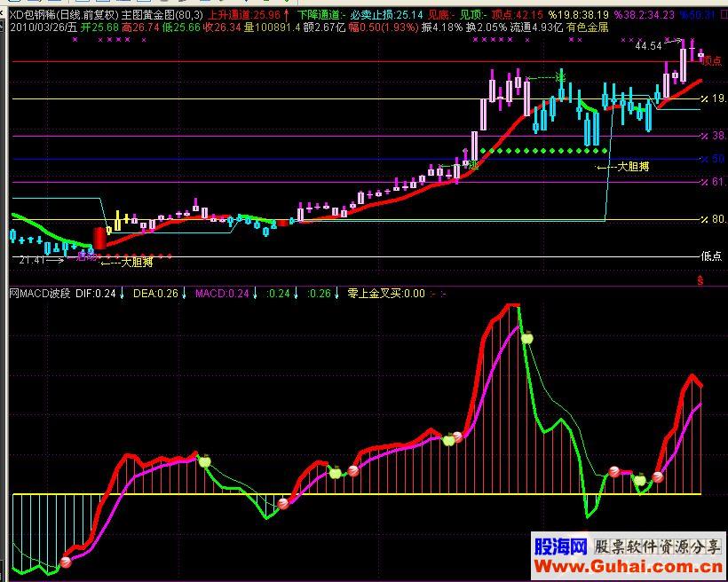The height and width of the screenshot is (582, 728).
Task: Click the stock title XD包钢稀(日线.前复权)
Action: 64,15
